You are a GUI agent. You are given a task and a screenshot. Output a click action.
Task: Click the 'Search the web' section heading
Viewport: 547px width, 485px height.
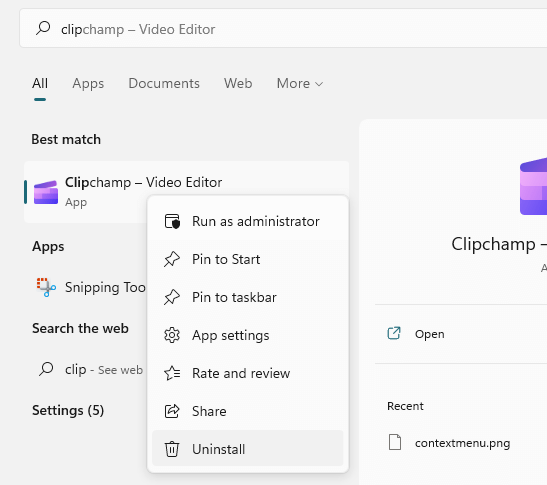click(x=80, y=328)
